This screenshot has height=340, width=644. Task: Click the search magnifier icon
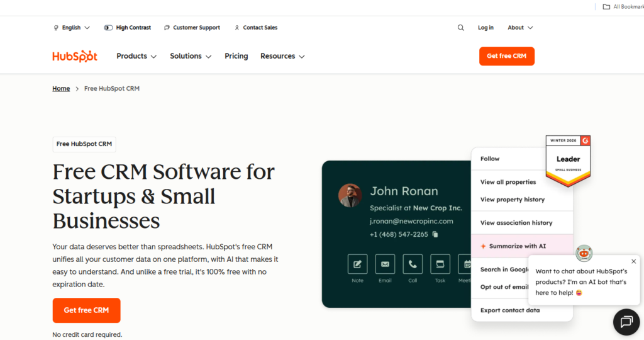[x=461, y=28]
